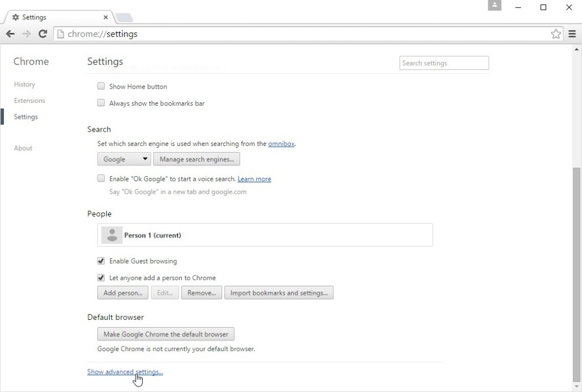Viewport: 582px width, 392px height.
Task: Open the profile avatar in the title bar
Action: click(x=494, y=6)
